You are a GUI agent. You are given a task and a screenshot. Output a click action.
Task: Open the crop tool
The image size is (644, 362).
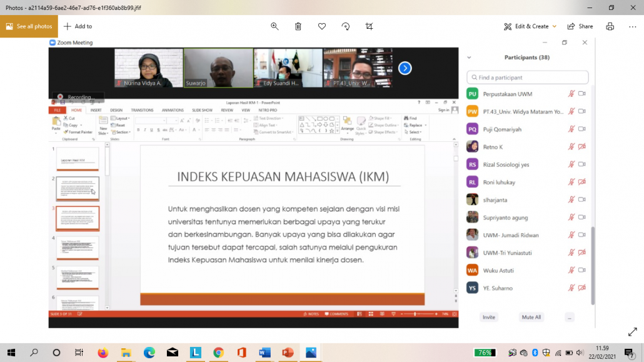click(370, 26)
